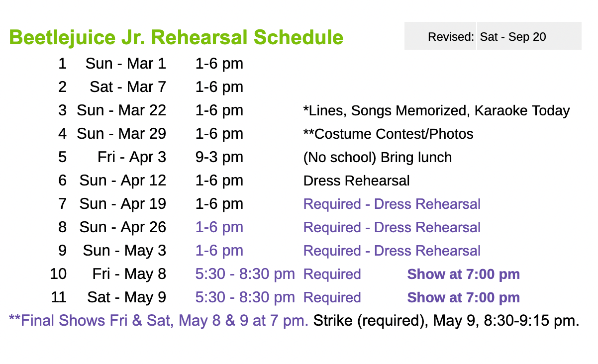Select the Sun - Apr 26 date cell

coord(122,227)
